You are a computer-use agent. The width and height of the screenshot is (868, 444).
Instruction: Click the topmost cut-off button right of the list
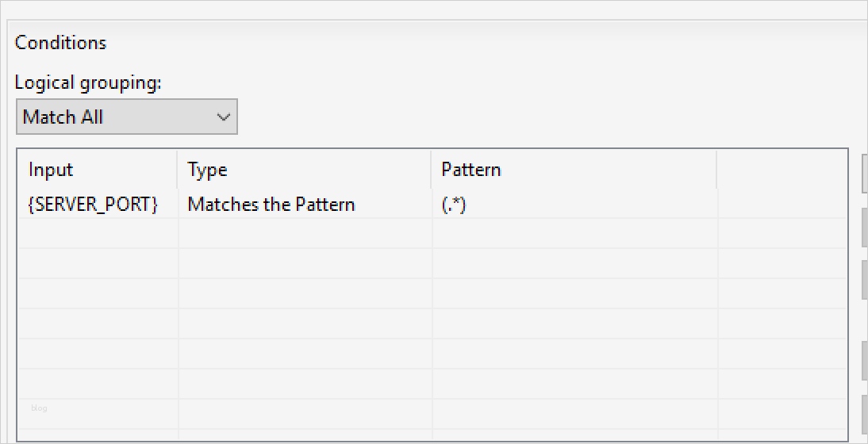coord(864,174)
